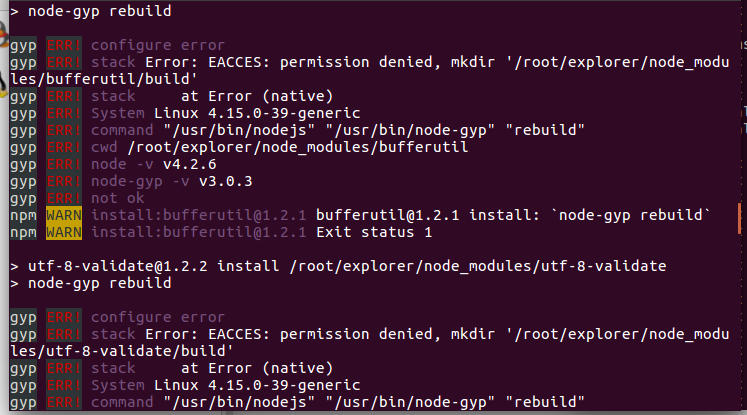Click the 'les/bufferutil/build' wrapped path line
Image resolution: width=747 pixels, height=415 pixels.
(103, 79)
